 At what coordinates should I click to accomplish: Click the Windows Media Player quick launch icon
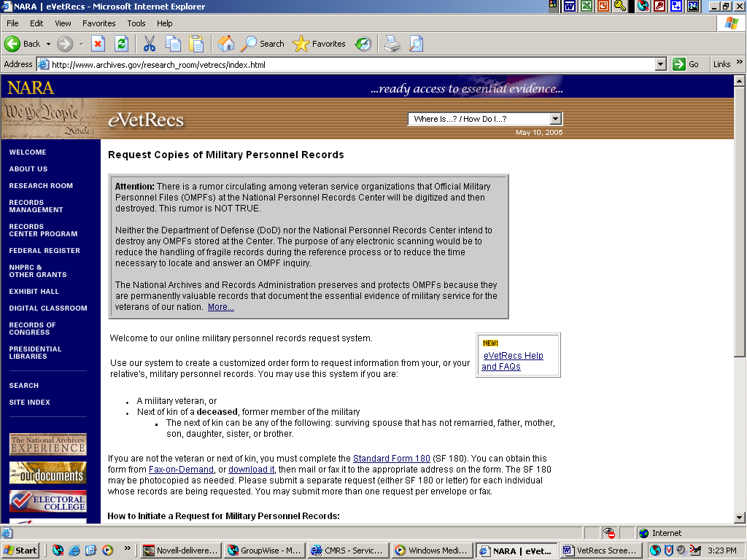click(x=108, y=551)
